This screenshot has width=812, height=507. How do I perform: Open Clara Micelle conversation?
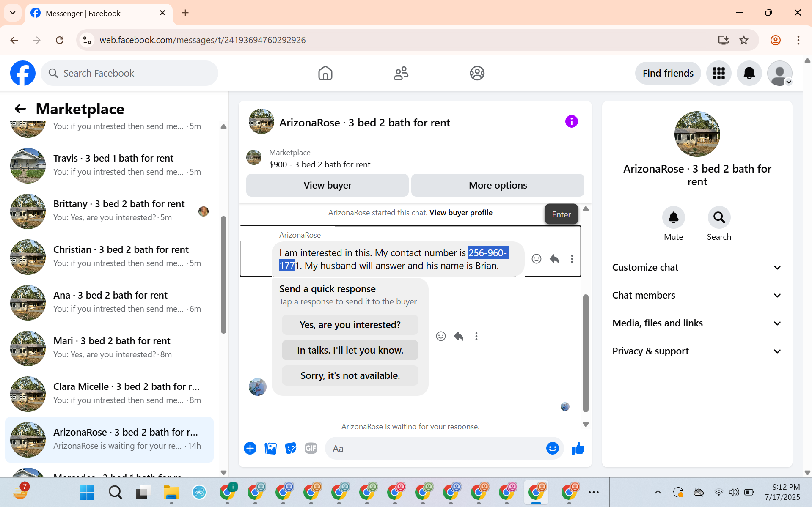tap(109, 394)
